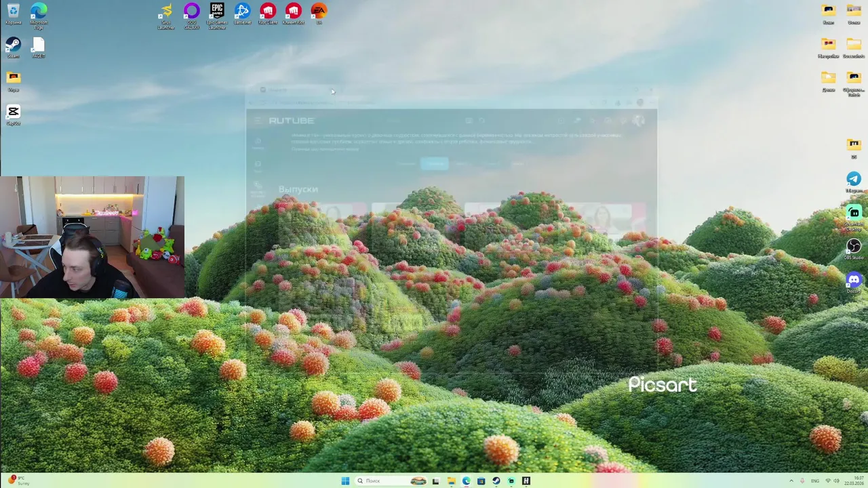Click the taskbar Поиск search box
The width and height of the screenshot is (868, 488).
pyautogui.click(x=391, y=481)
